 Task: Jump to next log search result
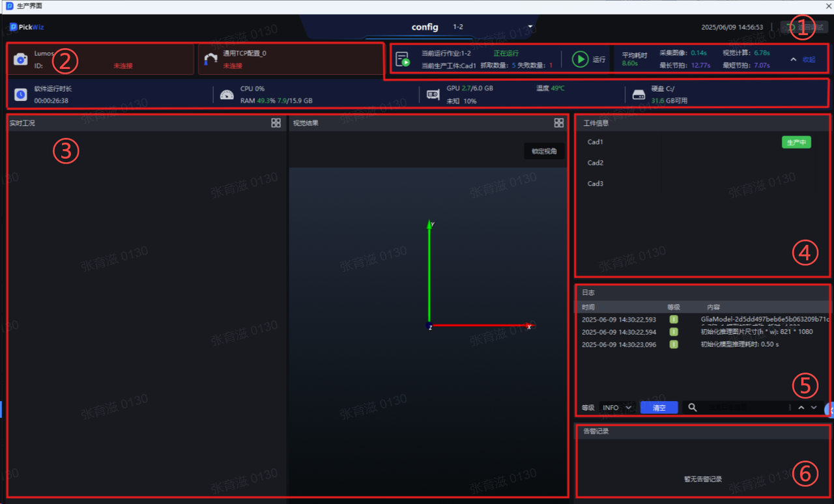(x=814, y=408)
